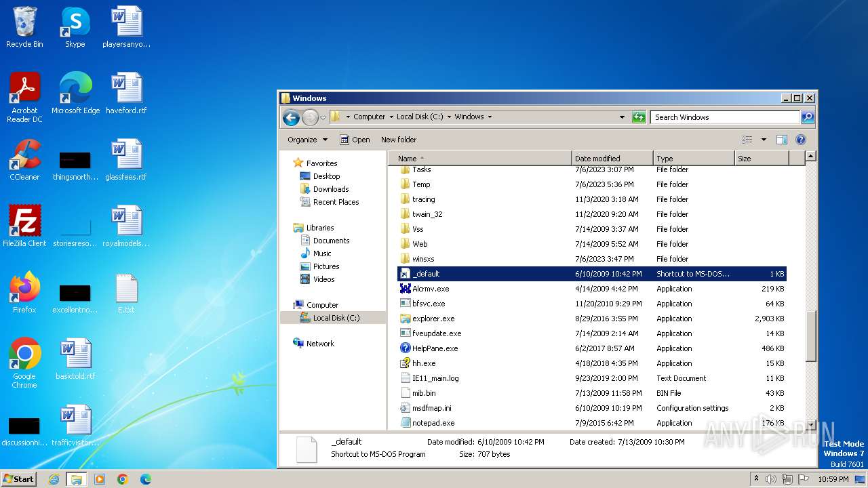
Task: Select Alcrmv.exe file icon
Action: point(406,289)
